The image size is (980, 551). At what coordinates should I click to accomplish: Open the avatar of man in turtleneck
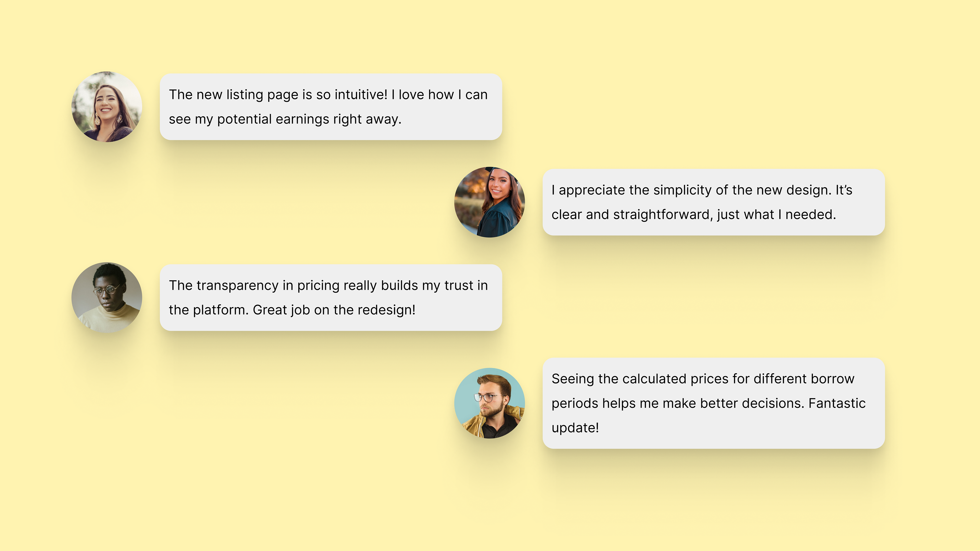(107, 298)
